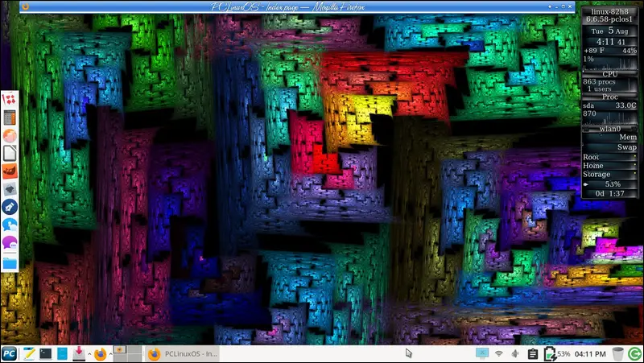644x363 pixels.
Task: Click the 04:11 PM taskbar clock
Action: pyautogui.click(x=590, y=354)
